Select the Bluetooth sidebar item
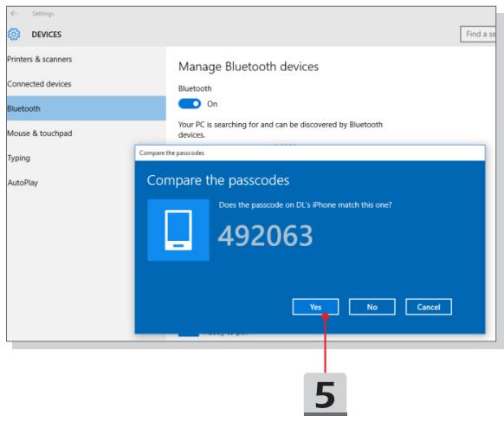Viewport: 504px width, 422px height. pyautogui.click(x=86, y=108)
